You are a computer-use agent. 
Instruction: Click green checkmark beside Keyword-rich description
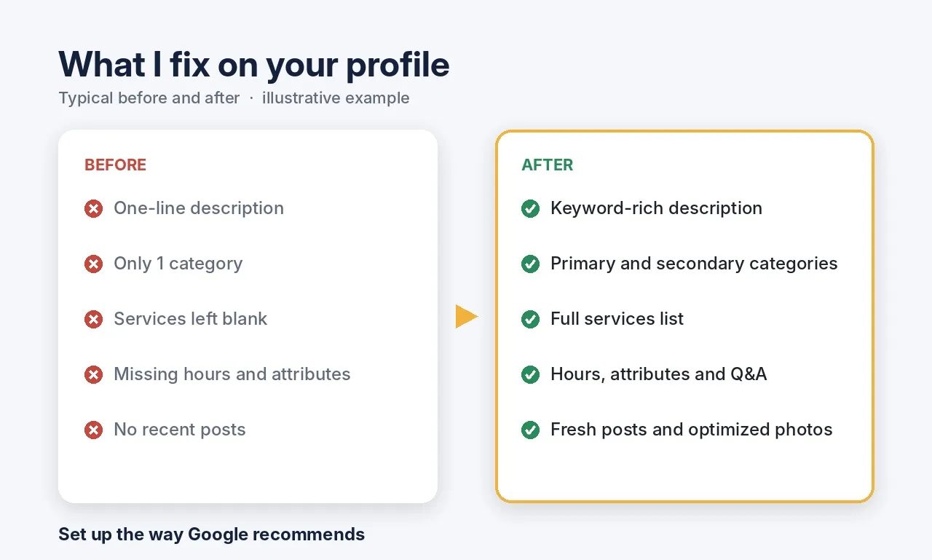[530, 209]
